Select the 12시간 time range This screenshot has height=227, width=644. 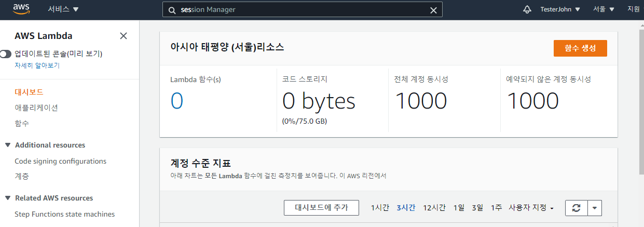click(434, 208)
